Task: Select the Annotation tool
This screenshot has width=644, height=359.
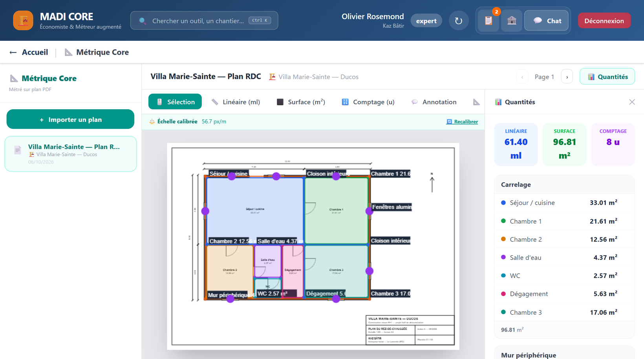Action: [x=434, y=102]
